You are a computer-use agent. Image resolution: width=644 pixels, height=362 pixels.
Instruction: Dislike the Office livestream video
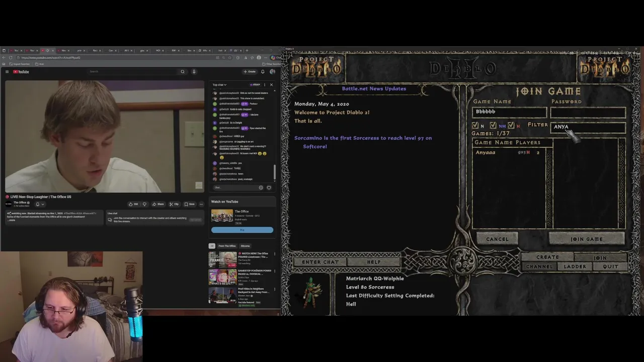pos(144,204)
